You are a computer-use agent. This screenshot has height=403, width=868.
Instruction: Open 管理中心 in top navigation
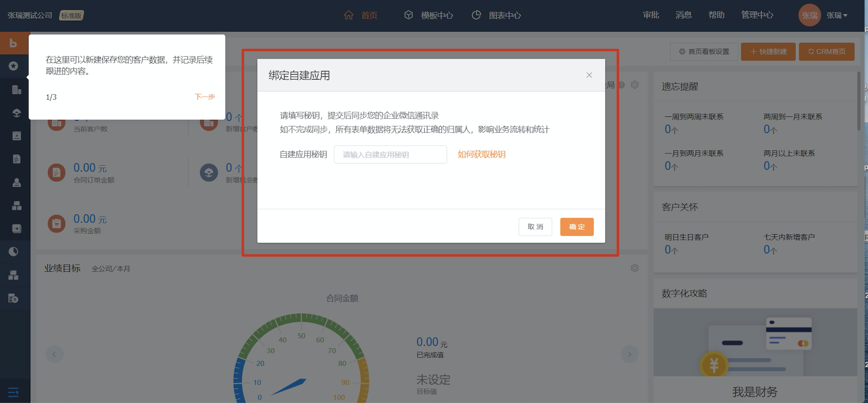click(757, 15)
